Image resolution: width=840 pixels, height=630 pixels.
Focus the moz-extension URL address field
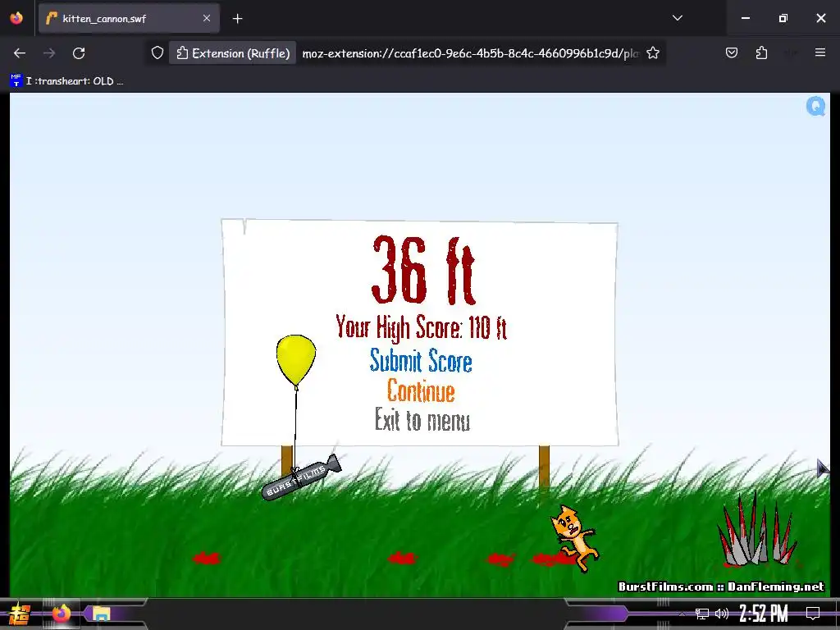(x=470, y=53)
